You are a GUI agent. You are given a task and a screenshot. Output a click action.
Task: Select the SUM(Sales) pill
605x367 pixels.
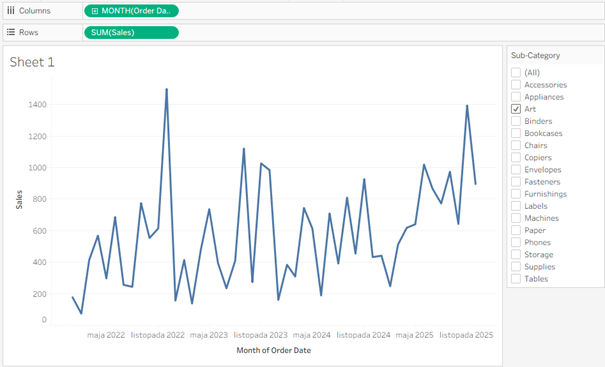click(x=131, y=32)
